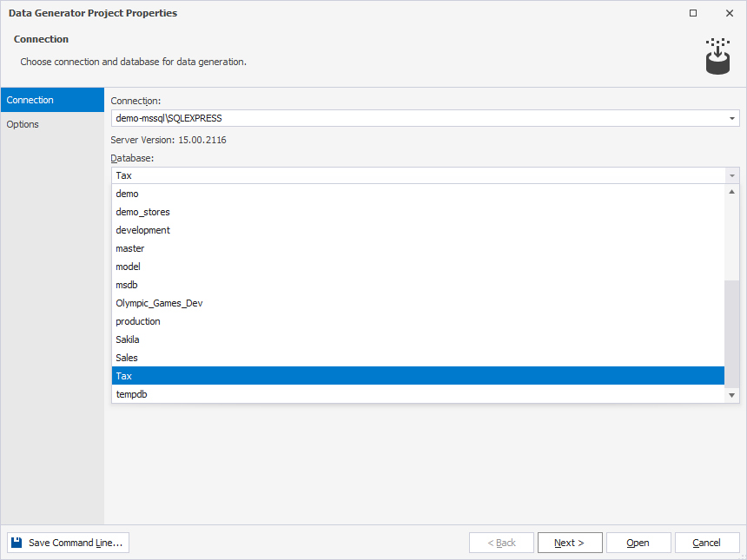The image size is (747, 560).
Task: Click the Server Version 15.00.2116 text
Action: click(x=169, y=140)
